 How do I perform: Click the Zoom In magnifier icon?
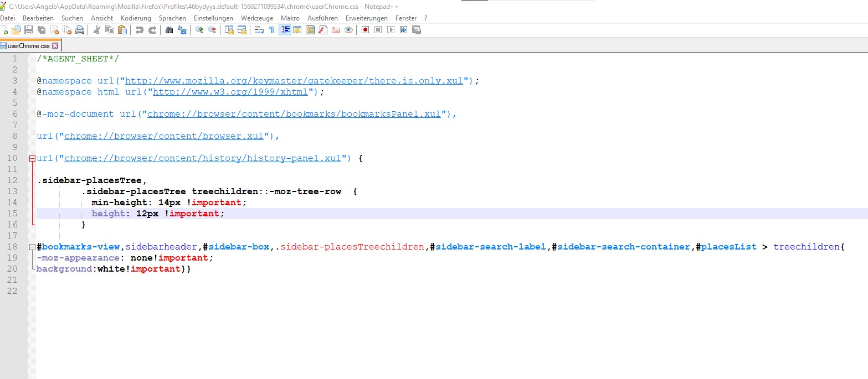(x=199, y=30)
